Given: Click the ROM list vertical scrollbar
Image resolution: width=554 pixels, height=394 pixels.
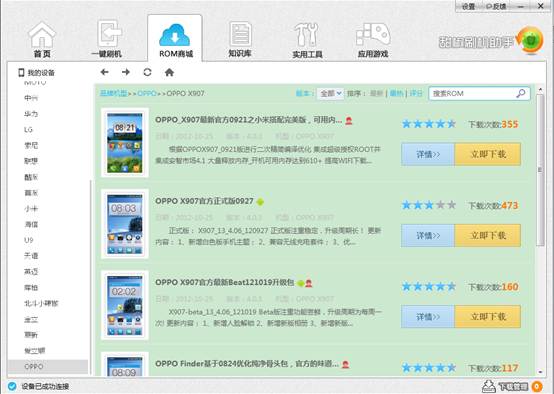Looking at the screenshot, I should [540, 170].
